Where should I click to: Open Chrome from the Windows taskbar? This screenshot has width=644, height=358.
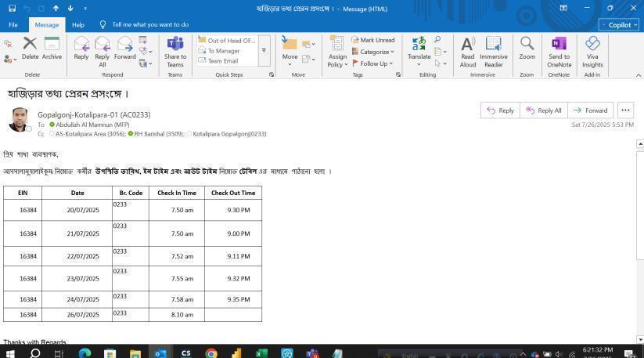(211, 353)
